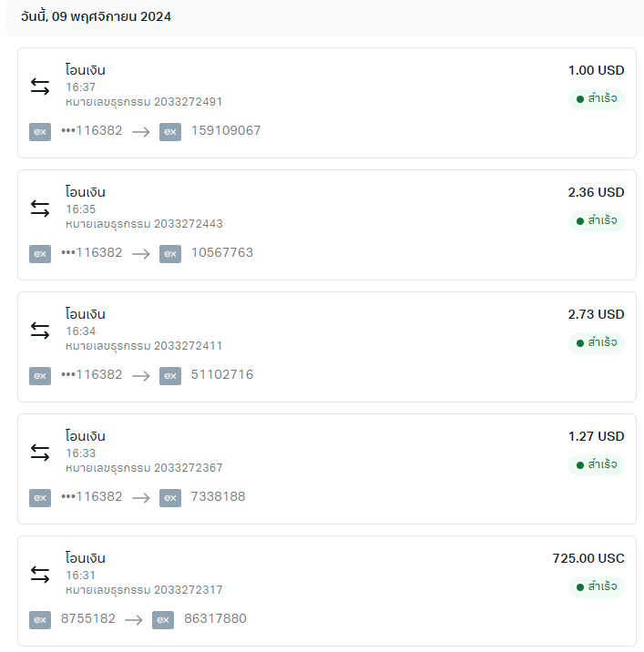Click transfer arrows icon for 1.00 USD transaction
The image size is (644, 652).
[40, 87]
